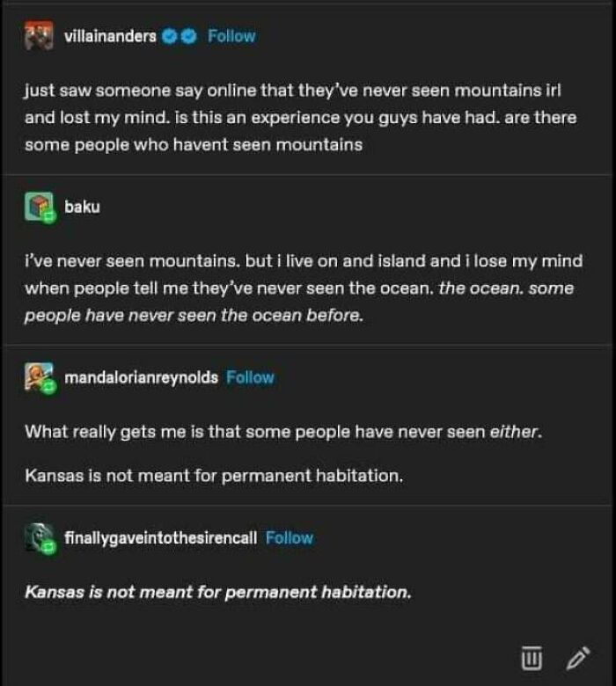Image resolution: width=616 pixels, height=686 pixels.
Task: Edit the post with the pencil icon
Action: (x=577, y=657)
